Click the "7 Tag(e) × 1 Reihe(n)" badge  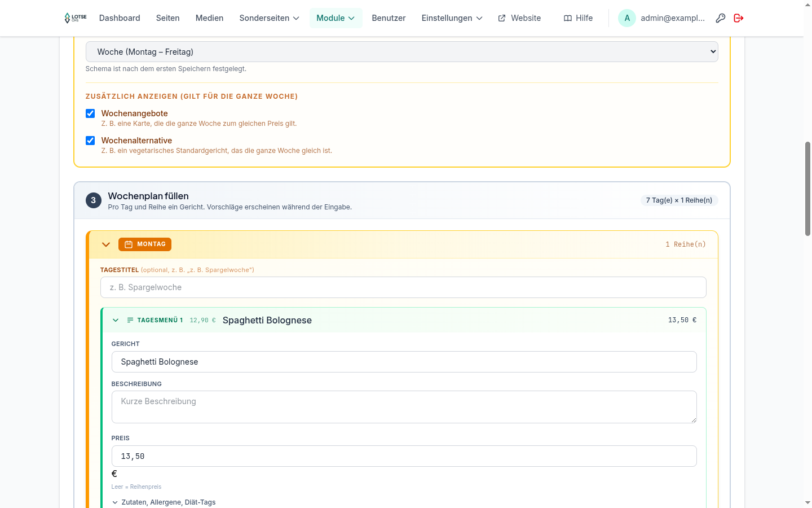coord(679,200)
